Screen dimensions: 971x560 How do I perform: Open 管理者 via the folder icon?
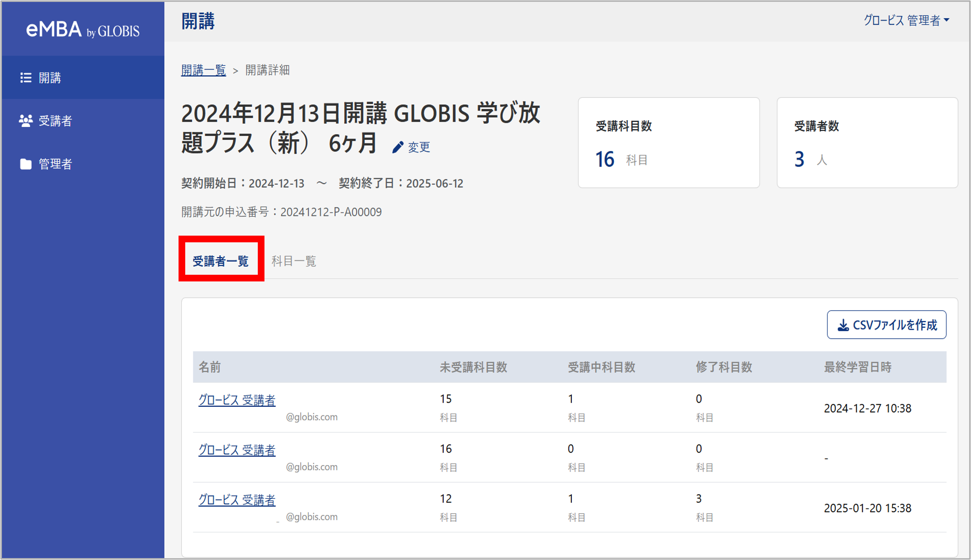pos(25,164)
